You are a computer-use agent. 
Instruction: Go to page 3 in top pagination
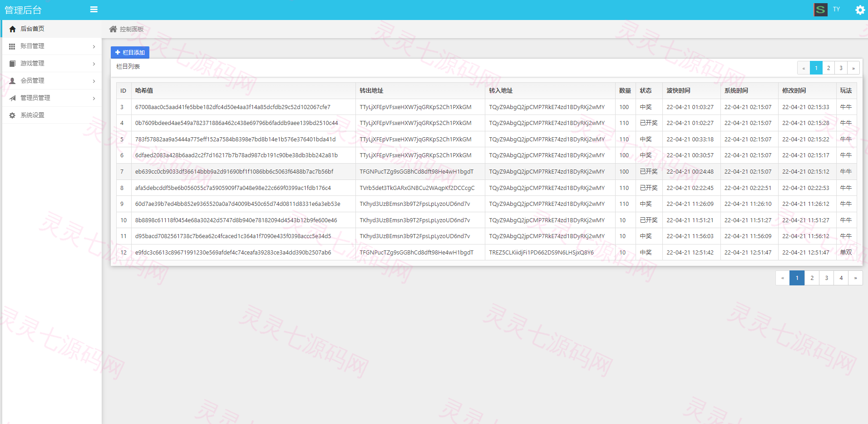point(841,68)
